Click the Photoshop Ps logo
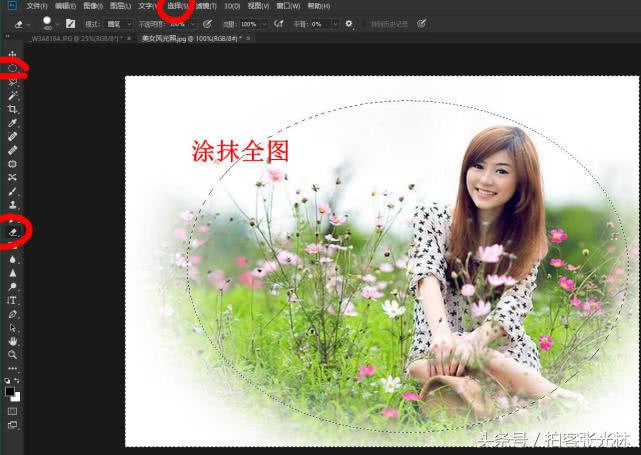 coord(12,5)
